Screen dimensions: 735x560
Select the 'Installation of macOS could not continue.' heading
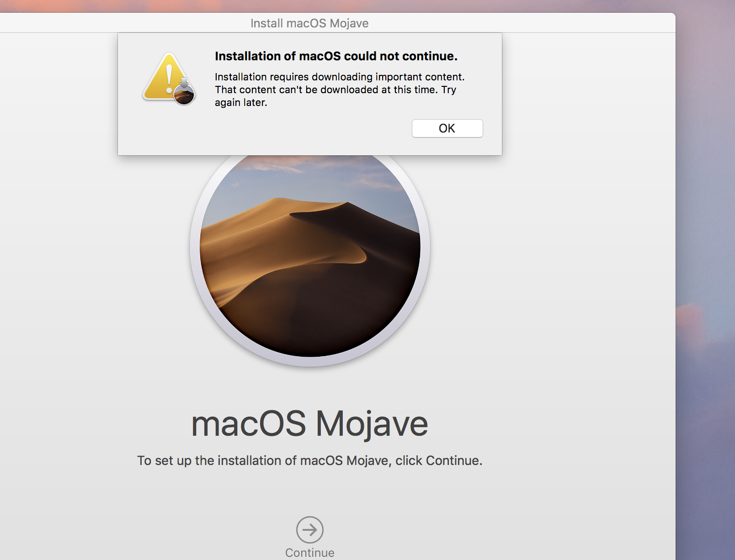click(336, 56)
